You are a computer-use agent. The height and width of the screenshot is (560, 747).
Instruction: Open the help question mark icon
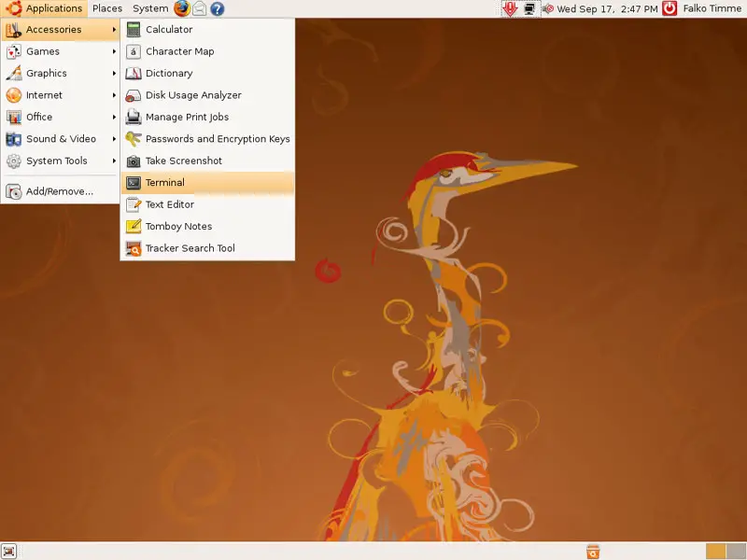(x=218, y=8)
